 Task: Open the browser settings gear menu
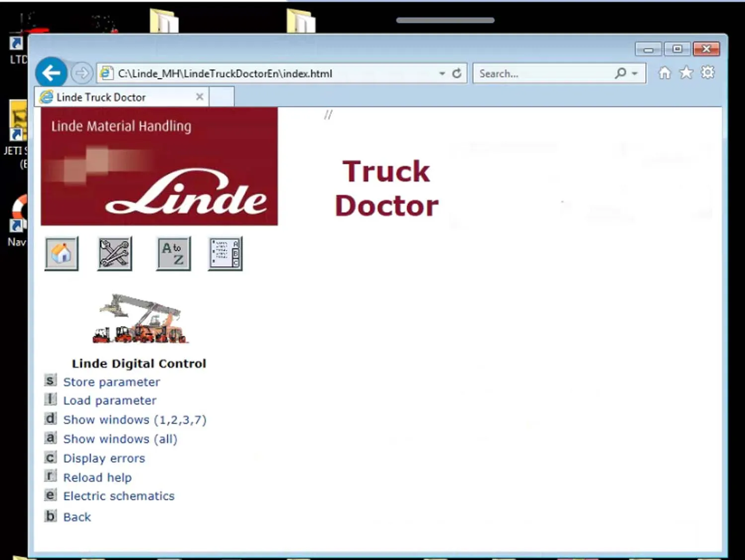click(x=707, y=72)
